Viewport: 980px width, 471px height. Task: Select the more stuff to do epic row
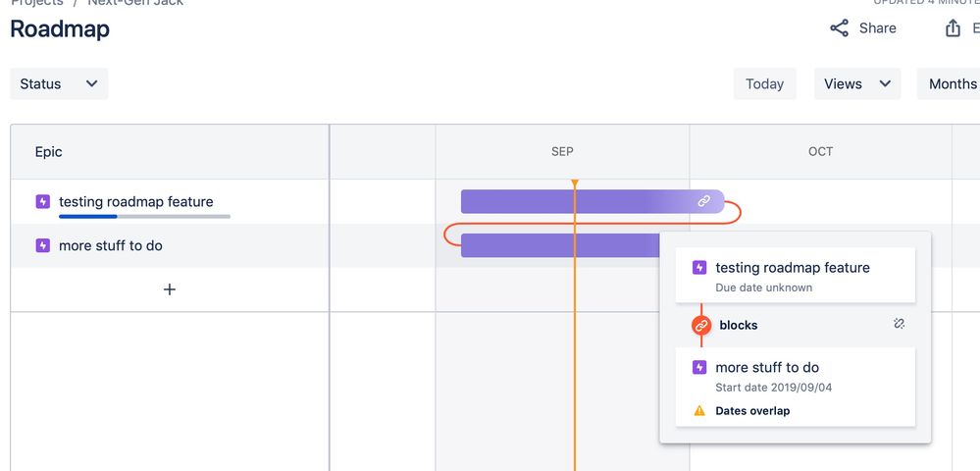pyautogui.click(x=170, y=245)
